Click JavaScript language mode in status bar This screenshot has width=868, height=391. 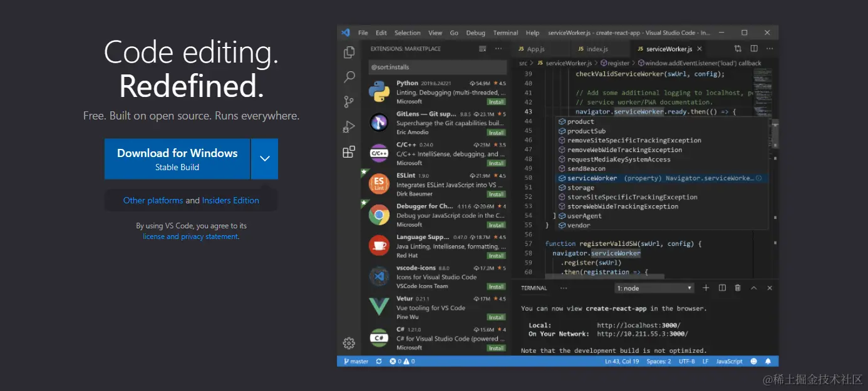tap(729, 362)
